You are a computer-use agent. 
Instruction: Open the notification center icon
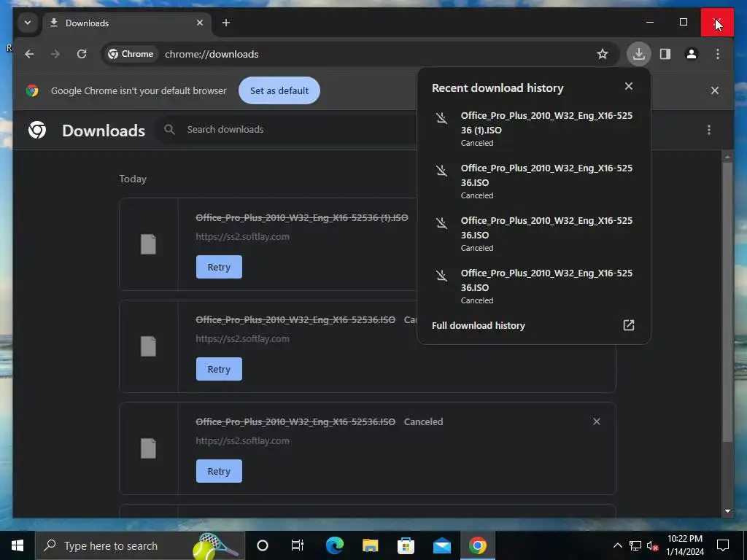click(723, 545)
